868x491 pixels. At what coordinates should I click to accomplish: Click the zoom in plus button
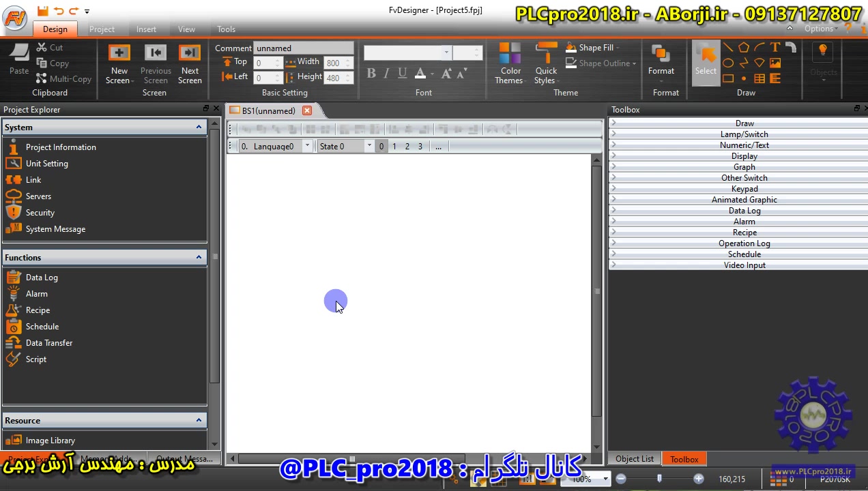coord(698,479)
